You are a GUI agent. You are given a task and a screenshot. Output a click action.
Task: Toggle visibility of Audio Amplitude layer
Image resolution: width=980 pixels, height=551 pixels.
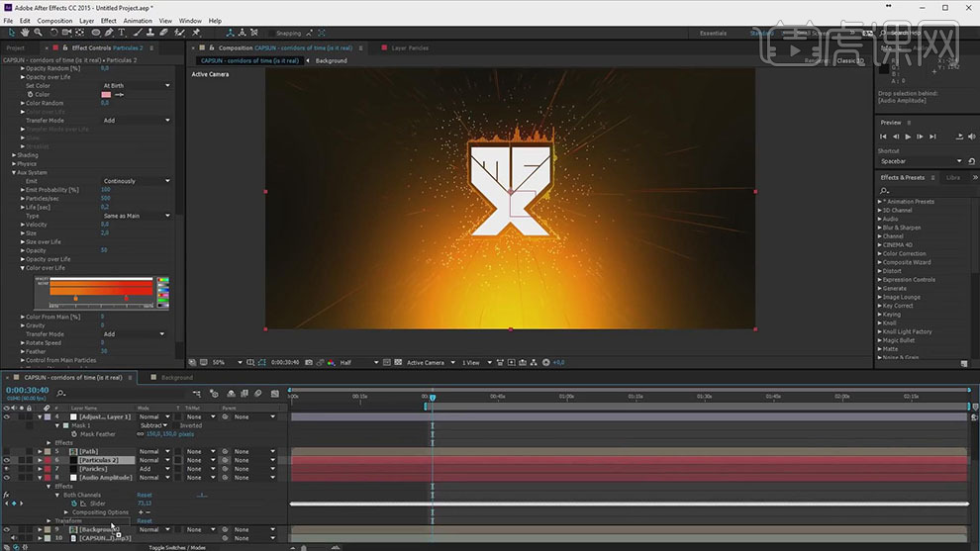[7, 478]
